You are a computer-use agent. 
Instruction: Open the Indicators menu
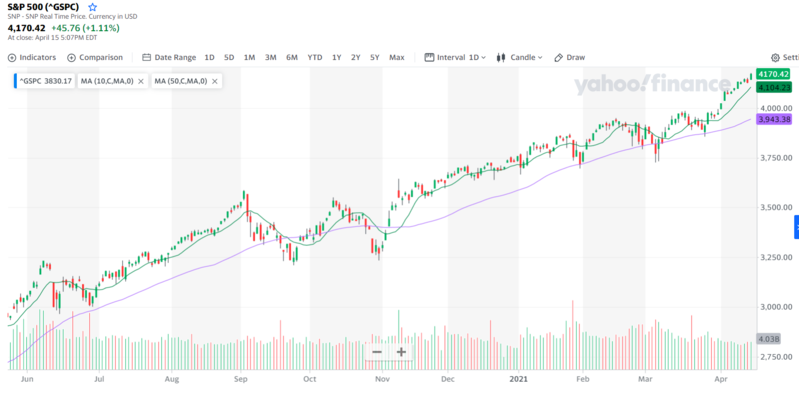pos(32,58)
